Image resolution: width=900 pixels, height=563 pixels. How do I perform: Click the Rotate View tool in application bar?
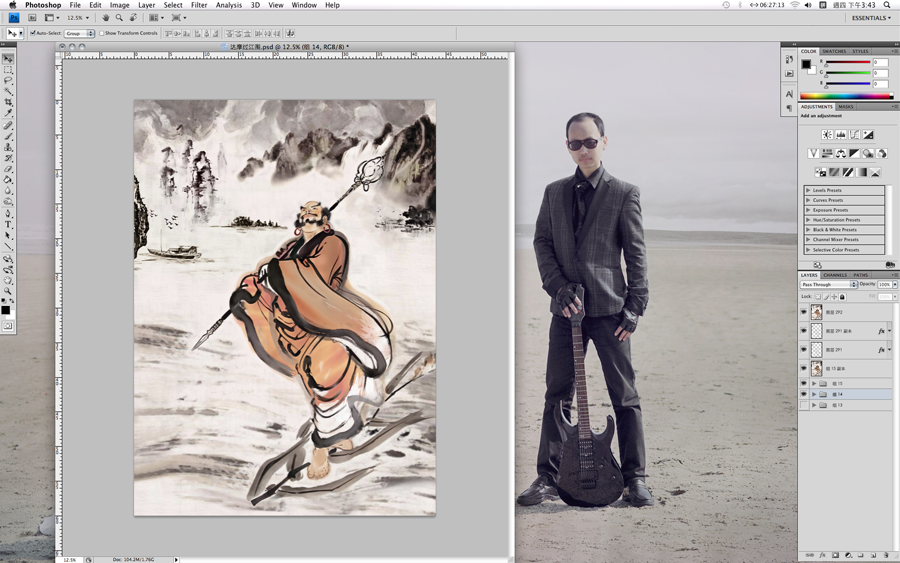pos(133,18)
